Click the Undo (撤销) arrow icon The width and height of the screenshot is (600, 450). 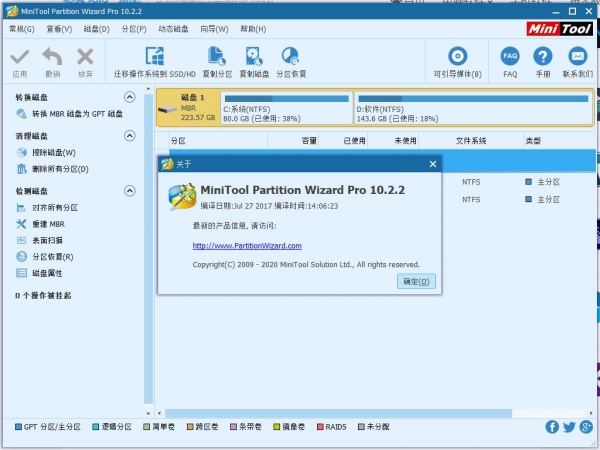(x=52, y=57)
